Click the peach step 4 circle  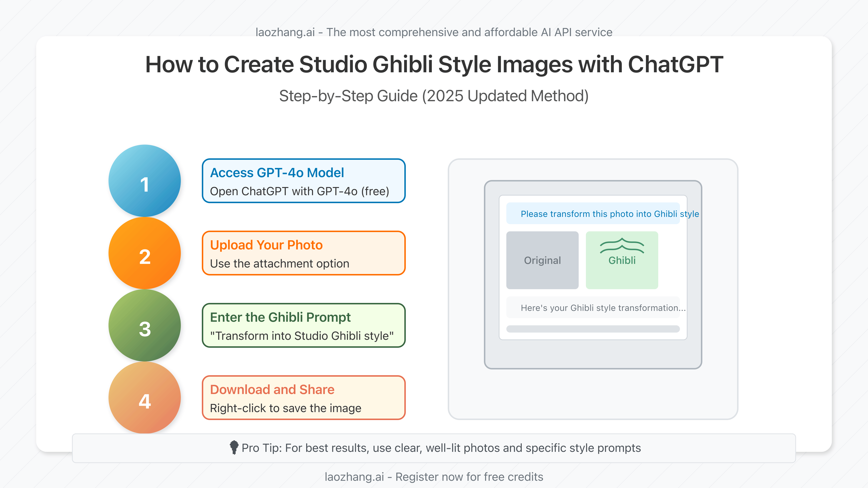coord(145,397)
